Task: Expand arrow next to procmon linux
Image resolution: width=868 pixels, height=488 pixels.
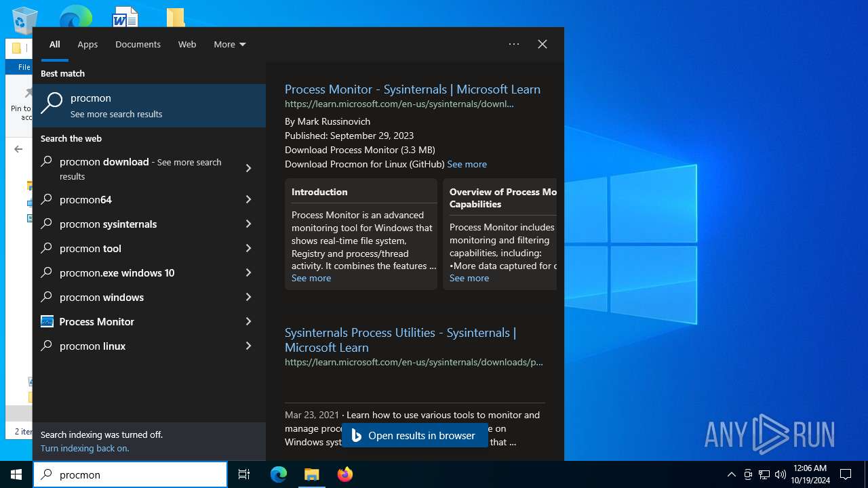Action: 249,346
